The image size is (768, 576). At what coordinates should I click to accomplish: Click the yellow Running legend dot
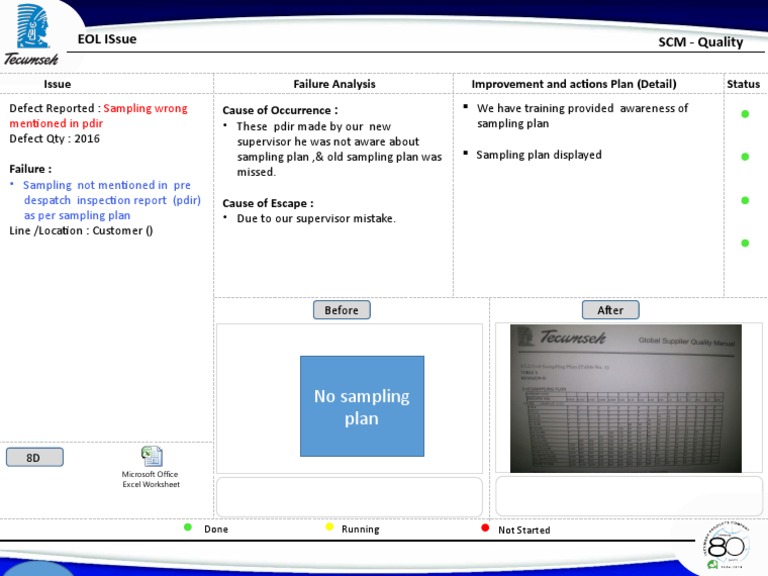[329, 527]
